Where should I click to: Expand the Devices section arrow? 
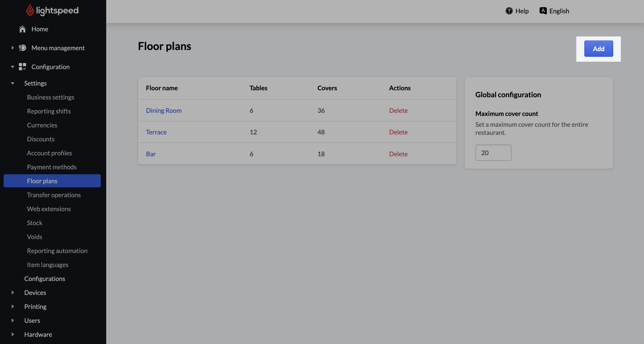coord(13,292)
